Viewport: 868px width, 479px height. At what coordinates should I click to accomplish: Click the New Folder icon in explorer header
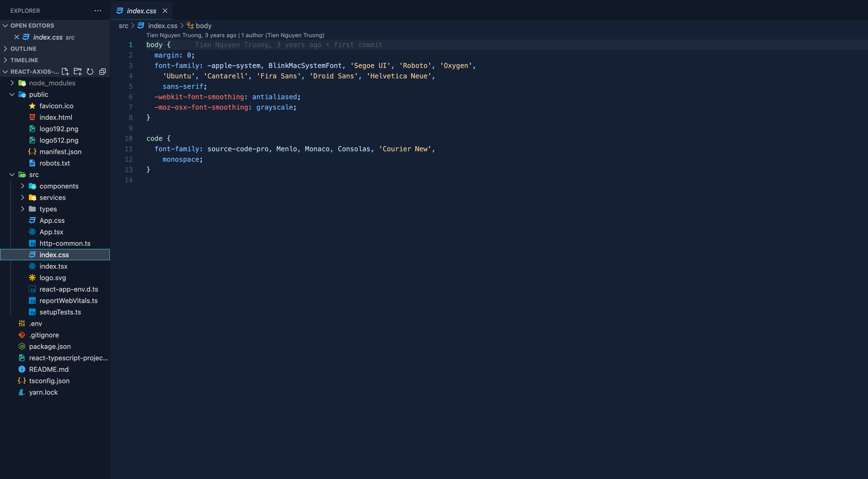pos(78,71)
